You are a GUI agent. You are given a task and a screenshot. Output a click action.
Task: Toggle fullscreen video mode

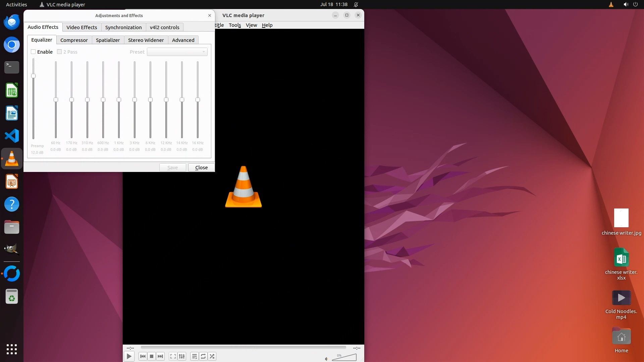(173, 356)
